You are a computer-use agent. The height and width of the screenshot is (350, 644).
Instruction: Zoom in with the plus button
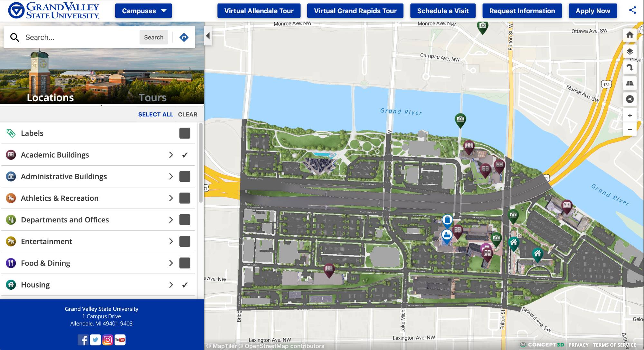pos(630,115)
